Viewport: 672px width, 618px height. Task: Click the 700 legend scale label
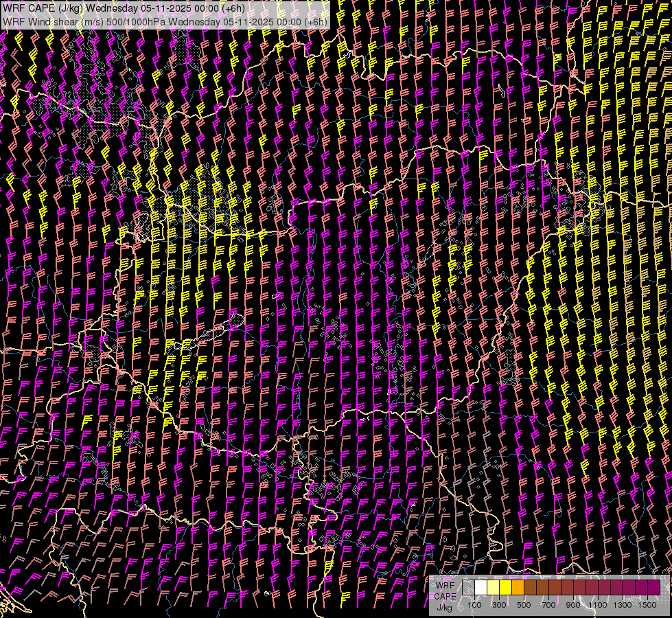(548, 605)
